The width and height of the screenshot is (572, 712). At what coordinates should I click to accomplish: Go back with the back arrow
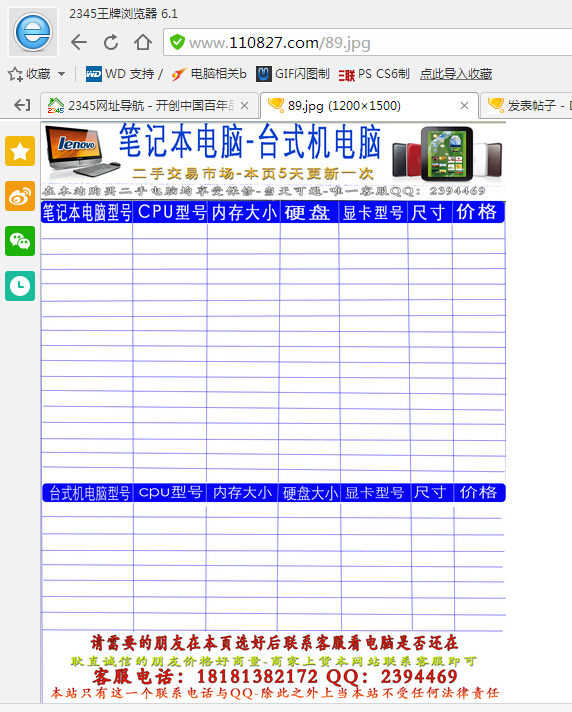[79, 42]
